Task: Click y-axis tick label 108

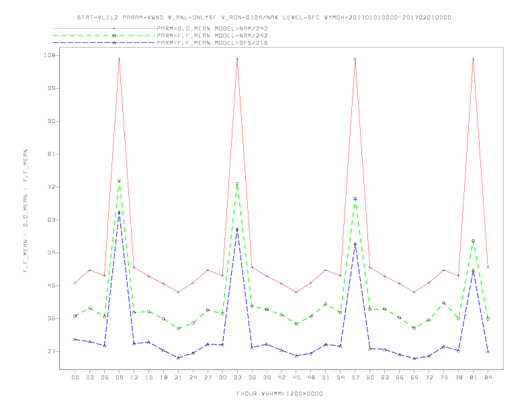Action: [50, 55]
